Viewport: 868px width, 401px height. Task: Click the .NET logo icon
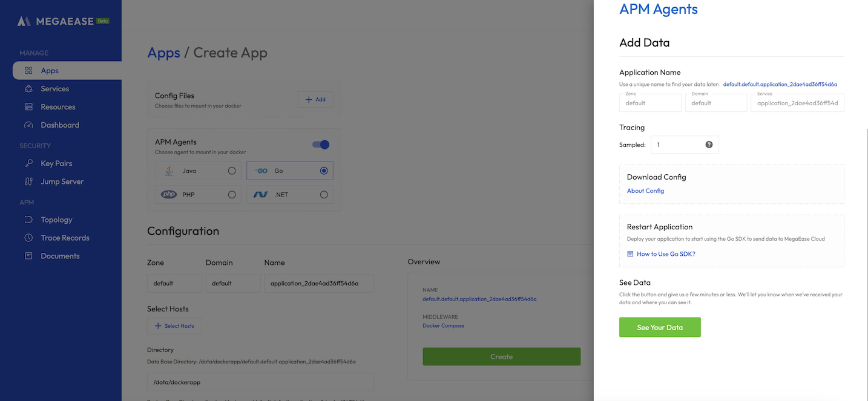(x=261, y=195)
